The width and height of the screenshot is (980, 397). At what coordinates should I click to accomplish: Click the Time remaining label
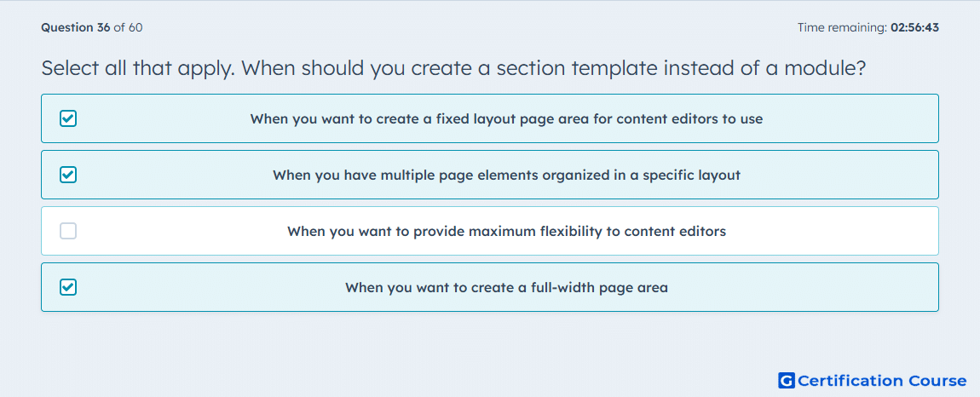pos(842,27)
